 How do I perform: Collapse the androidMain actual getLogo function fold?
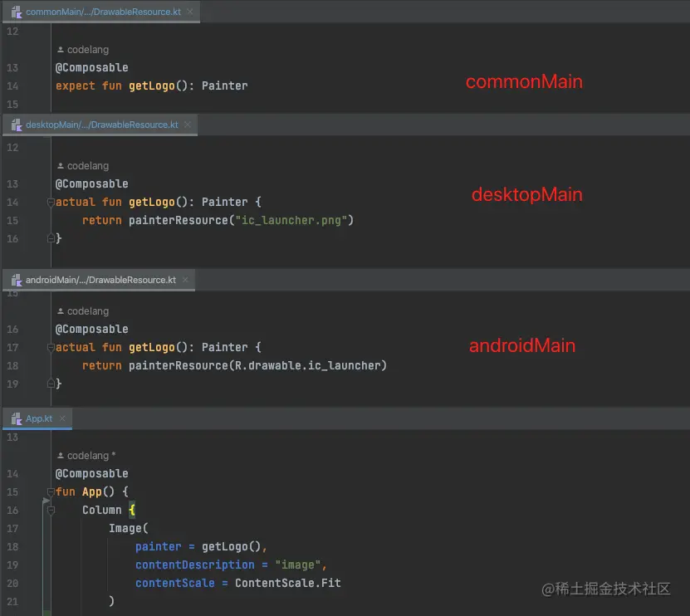tap(51, 347)
